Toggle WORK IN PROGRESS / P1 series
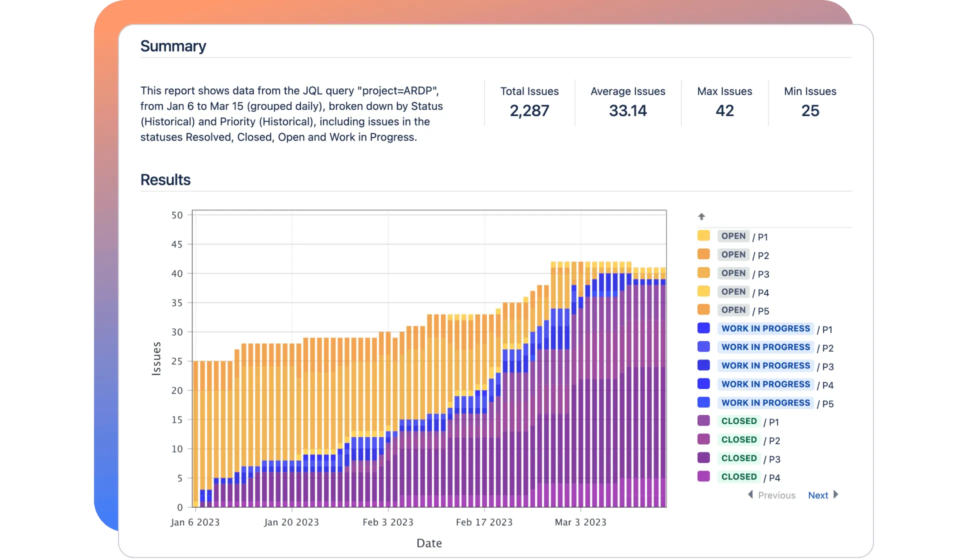This screenshot has height=560, width=972. click(x=703, y=328)
